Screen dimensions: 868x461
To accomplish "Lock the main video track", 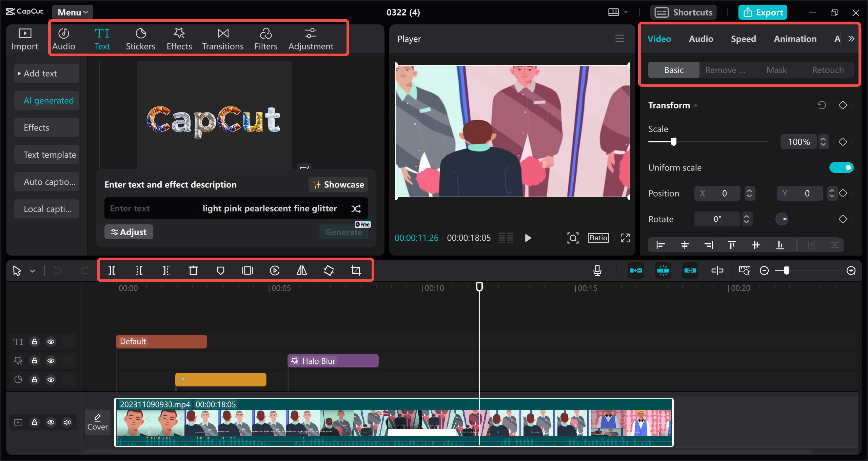I will click(x=35, y=422).
